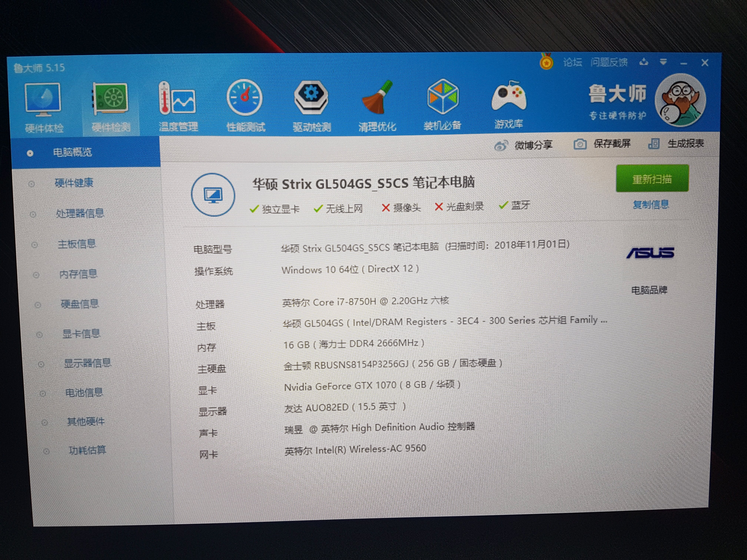Select 电脑概览 sidebar tab

pos(86,153)
